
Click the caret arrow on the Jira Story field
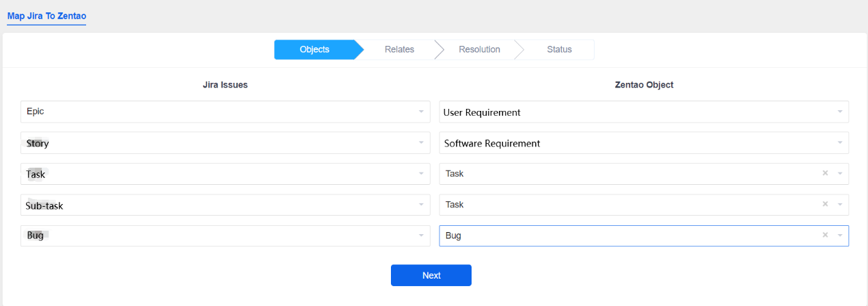(x=421, y=143)
